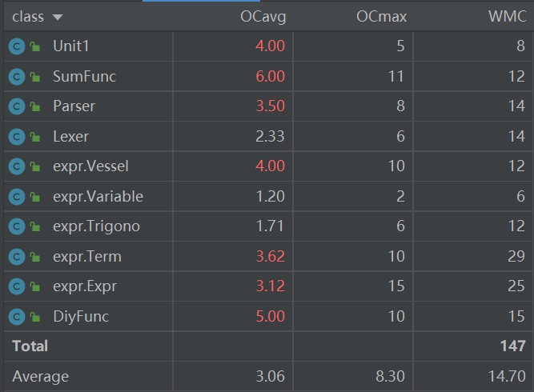Select the SumFunc OCavg value 6.00
Viewport: 534px width, 392px height.
[x=270, y=76]
